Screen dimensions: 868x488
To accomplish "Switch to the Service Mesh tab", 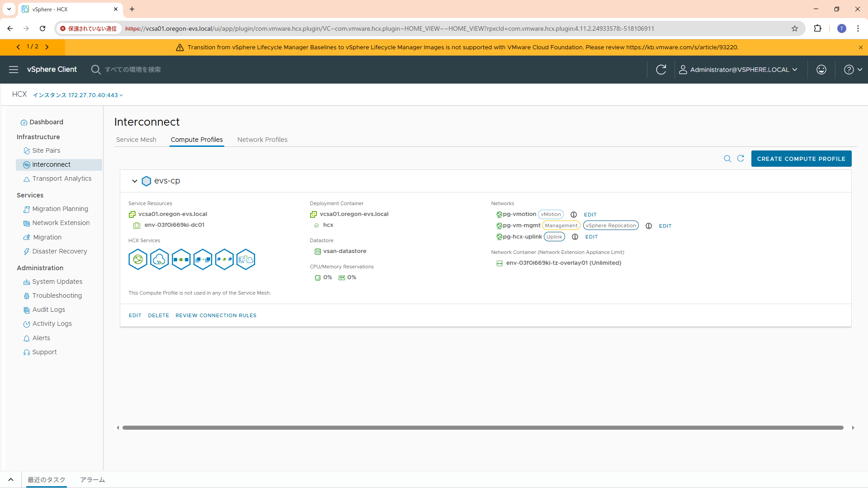I will 136,140.
